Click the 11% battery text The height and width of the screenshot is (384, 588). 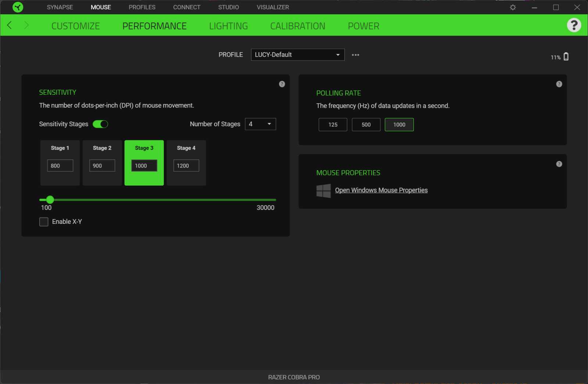click(x=555, y=57)
